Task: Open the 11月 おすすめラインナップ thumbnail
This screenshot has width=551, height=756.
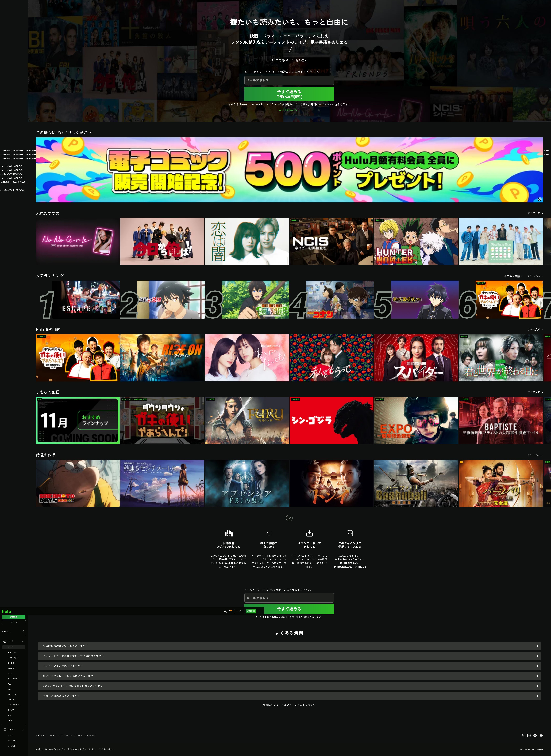Action: 78,420
